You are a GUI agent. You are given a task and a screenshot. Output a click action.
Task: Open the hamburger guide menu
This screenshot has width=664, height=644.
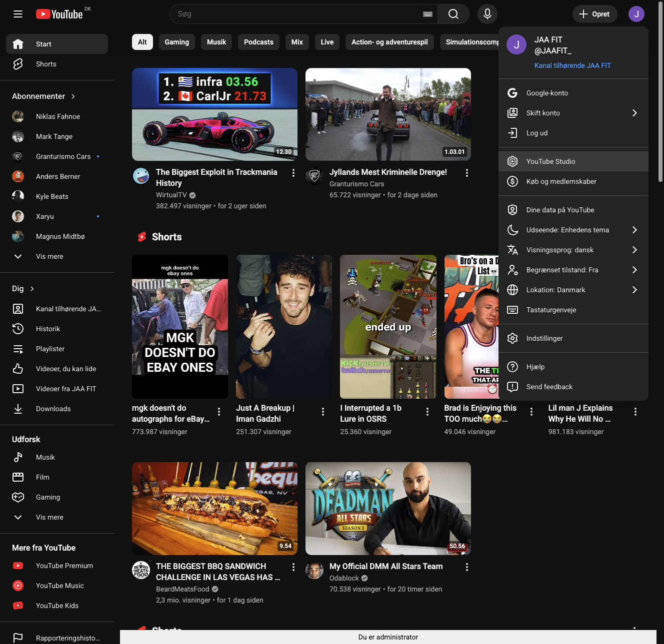coord(18,14)
